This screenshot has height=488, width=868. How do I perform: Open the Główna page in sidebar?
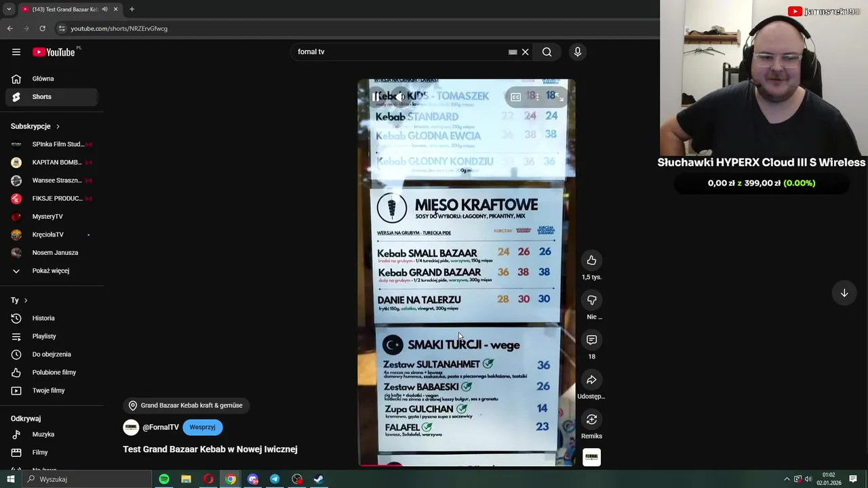(x=52, y=79)
